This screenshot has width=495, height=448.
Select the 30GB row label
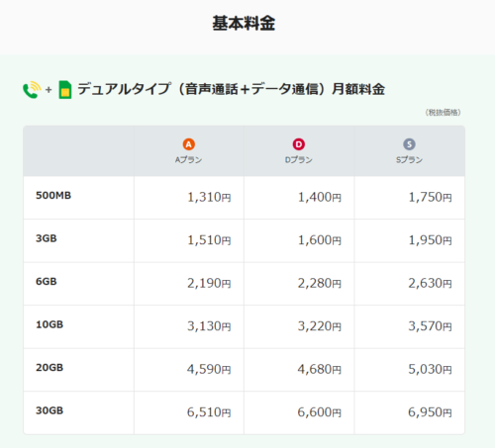point(49,410)
